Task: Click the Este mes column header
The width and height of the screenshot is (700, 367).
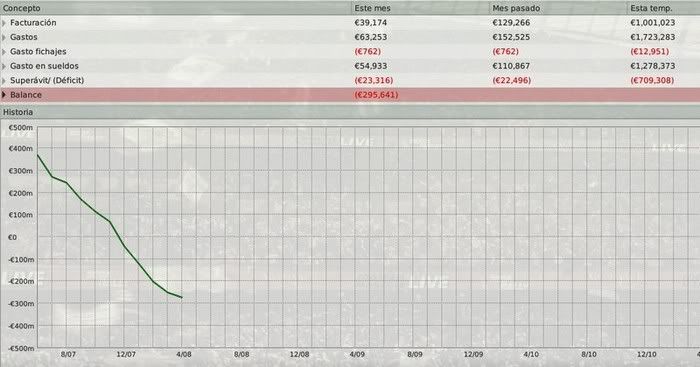Action: click(372, 8)
